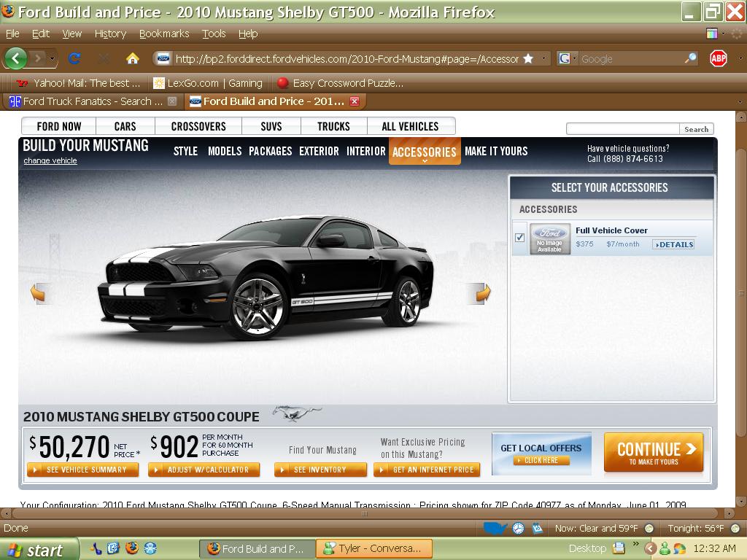Screen dimensions: 747x560
Task: Click the change vehicle link
Action: 50,160
